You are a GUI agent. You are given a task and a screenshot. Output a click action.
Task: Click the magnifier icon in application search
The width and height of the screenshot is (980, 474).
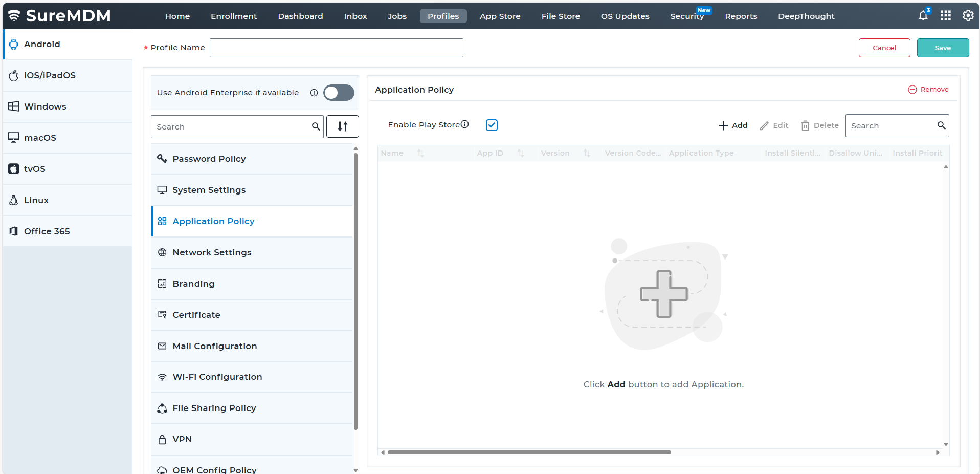coord(941,125)
